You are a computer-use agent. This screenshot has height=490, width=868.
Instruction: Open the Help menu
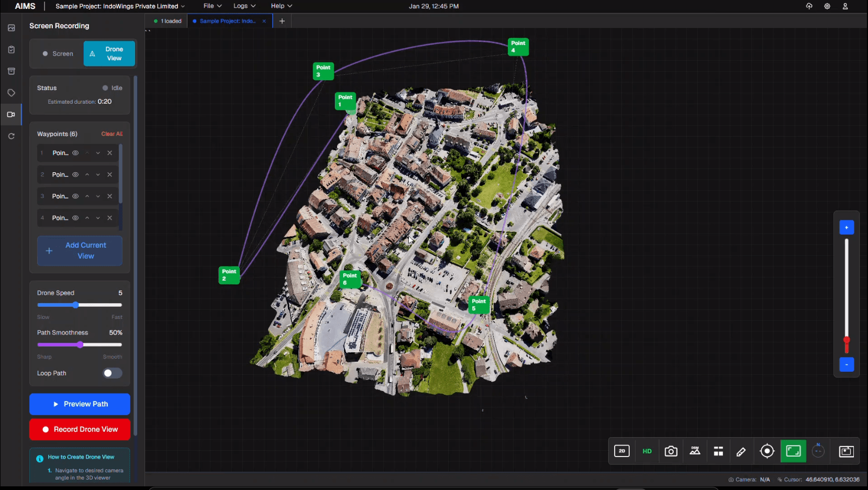(x=281, y=6)
